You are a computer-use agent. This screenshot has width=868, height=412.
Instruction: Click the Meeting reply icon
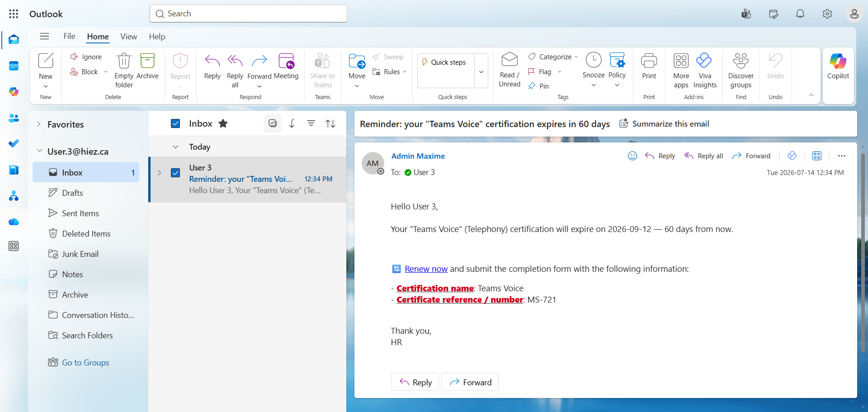pyautogui.click(x=286, y=66)
